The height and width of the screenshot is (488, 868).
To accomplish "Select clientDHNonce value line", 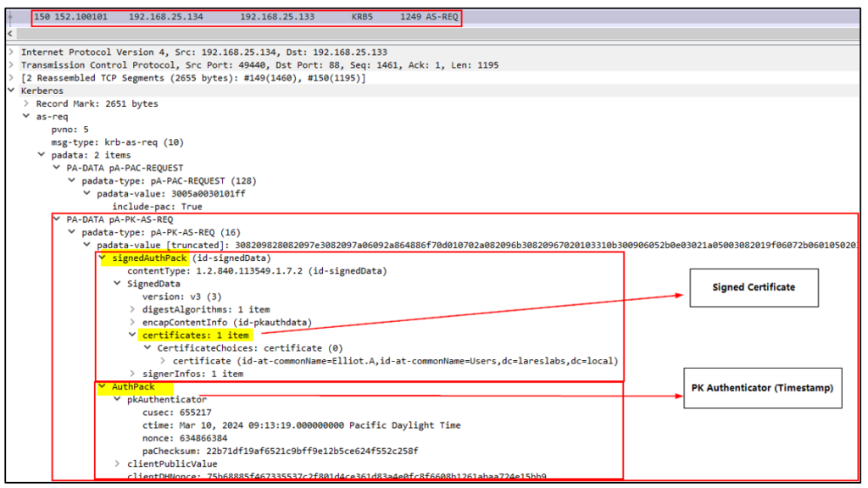I will coord(337,476).
